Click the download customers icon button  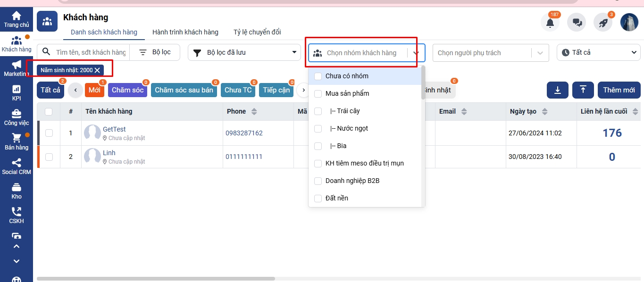(558, 90)
